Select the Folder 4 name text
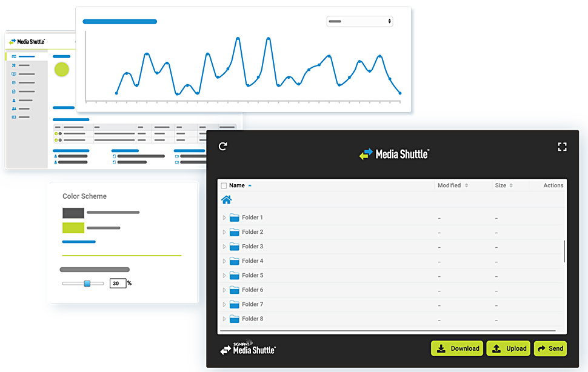 point(252,261)
